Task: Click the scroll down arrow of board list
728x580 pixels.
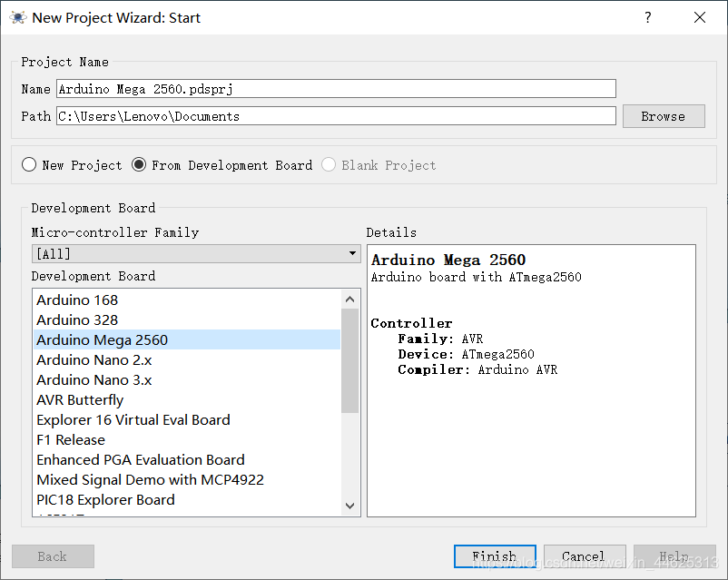Action: [350, 506]
